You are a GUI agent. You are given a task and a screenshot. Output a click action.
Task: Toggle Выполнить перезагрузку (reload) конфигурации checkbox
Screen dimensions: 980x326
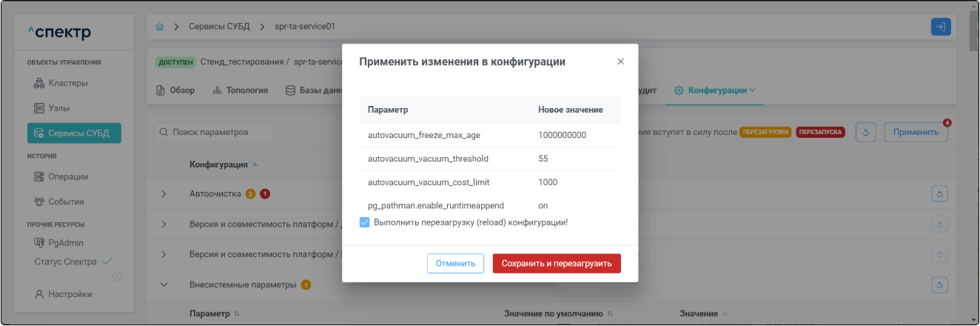364,222
